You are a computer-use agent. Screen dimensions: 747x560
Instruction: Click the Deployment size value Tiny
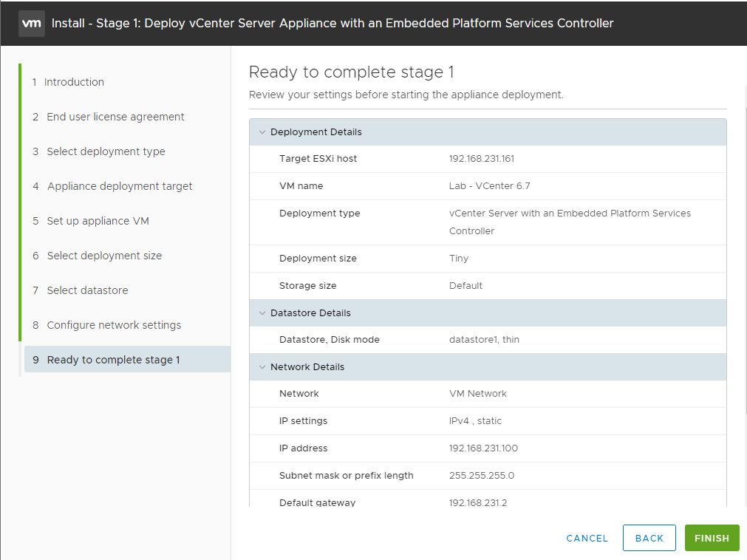coord(459,258)
